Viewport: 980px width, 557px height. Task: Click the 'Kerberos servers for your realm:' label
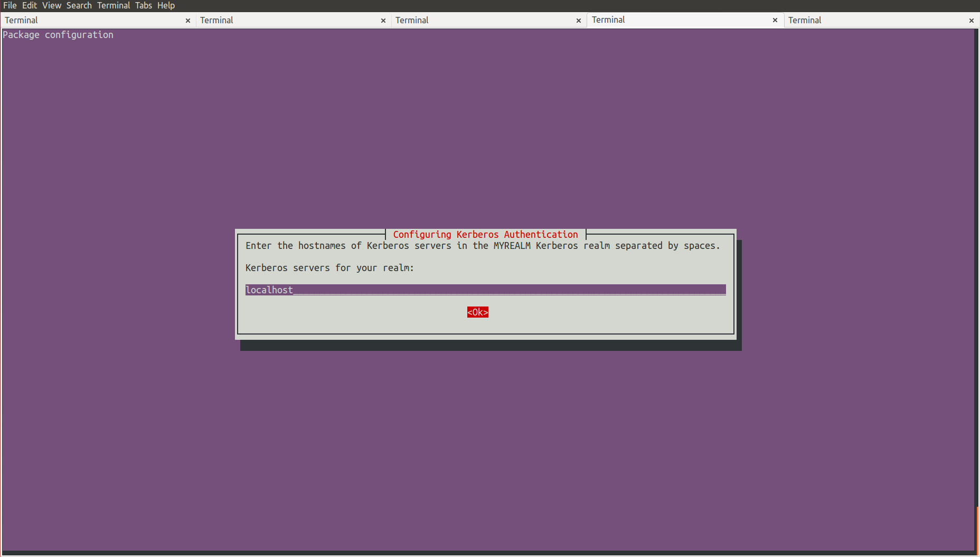[330, 268]
